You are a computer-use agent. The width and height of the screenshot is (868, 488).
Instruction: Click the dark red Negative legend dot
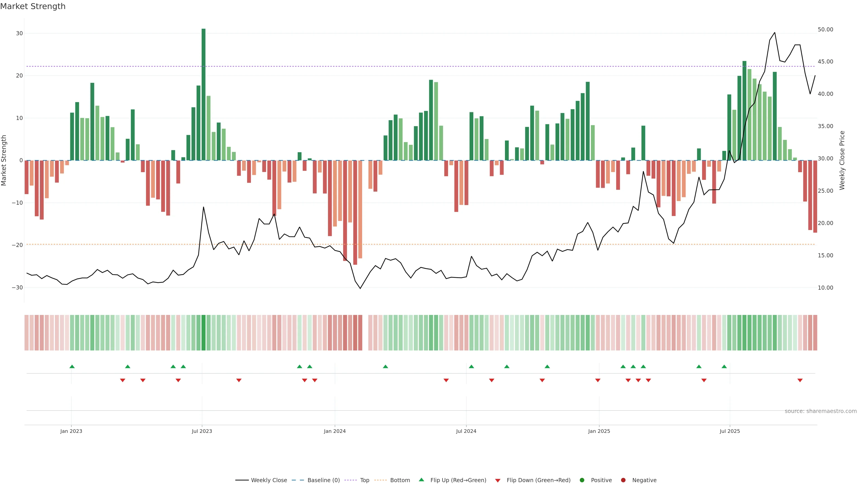(x=623, y=480)
